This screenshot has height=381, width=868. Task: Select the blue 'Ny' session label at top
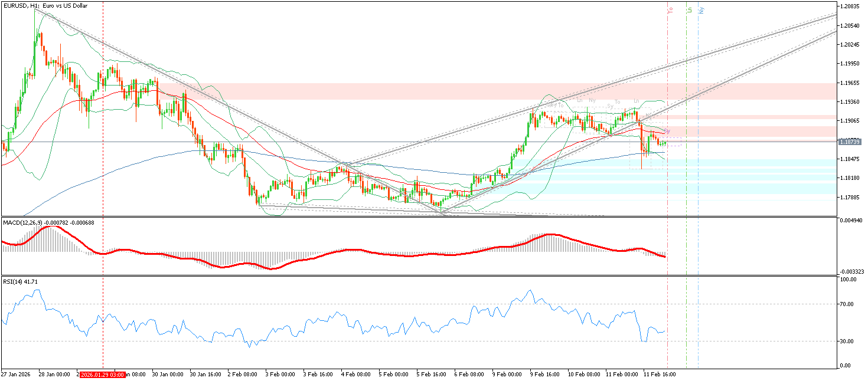click(x=701, y=10)
